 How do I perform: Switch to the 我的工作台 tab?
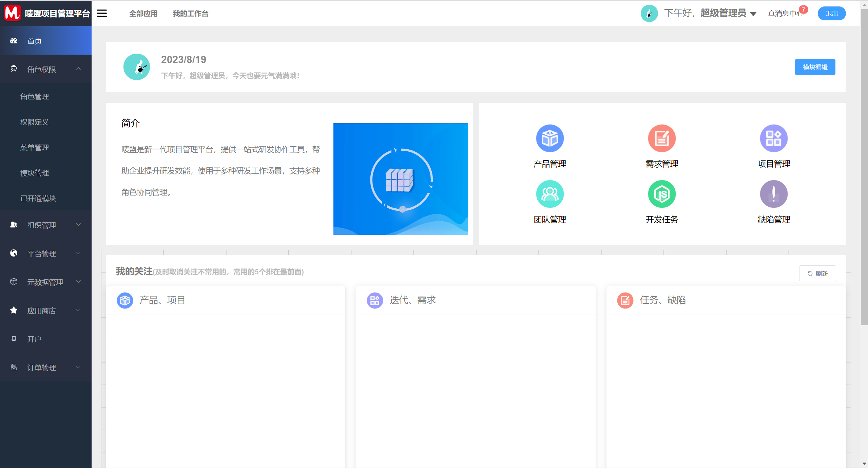pyautogui.click(x=191, y=14)
